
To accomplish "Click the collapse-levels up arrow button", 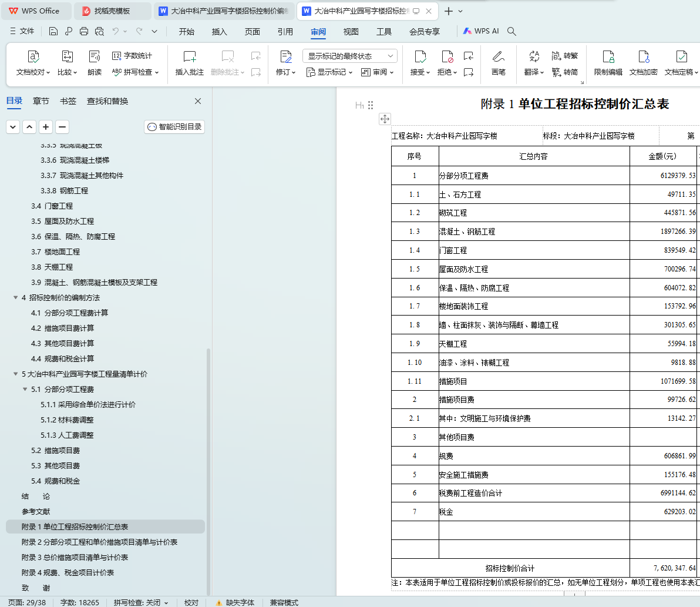I will click(x=29, y=127).
